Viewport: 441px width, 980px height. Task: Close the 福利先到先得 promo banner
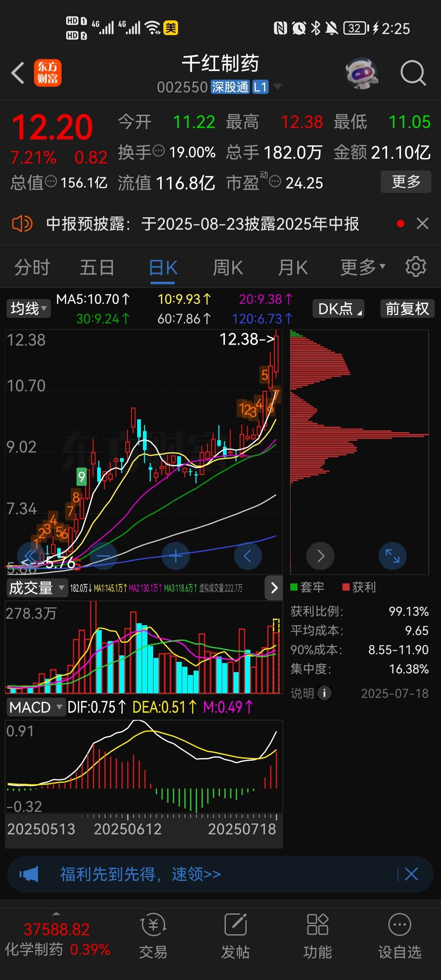coord(411,874)
